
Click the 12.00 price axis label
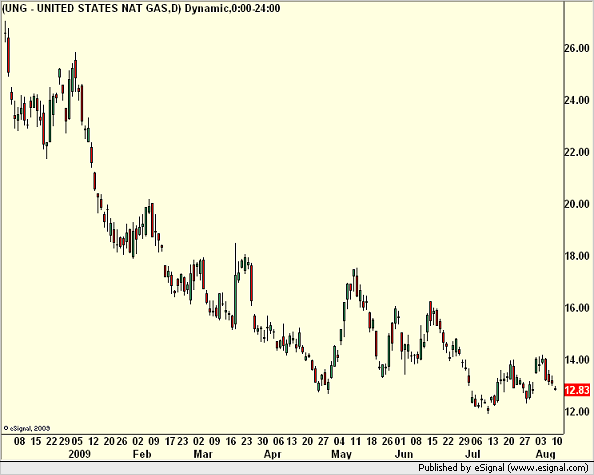point(577,411)
